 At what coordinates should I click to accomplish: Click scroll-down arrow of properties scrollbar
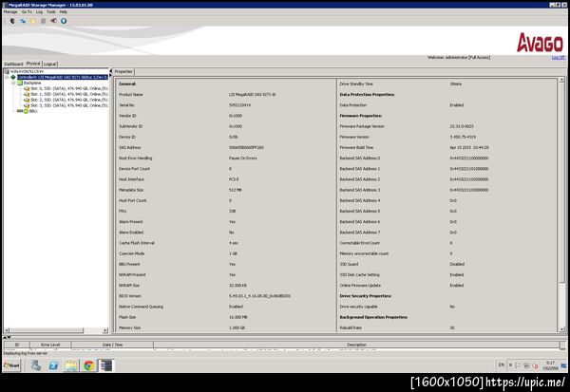pyautogui.click(x=561, y=329)
